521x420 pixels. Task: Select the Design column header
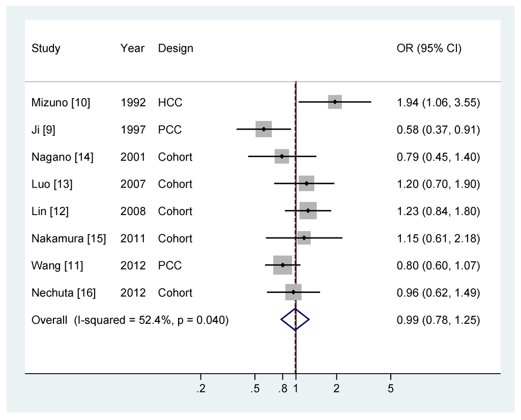176,48
